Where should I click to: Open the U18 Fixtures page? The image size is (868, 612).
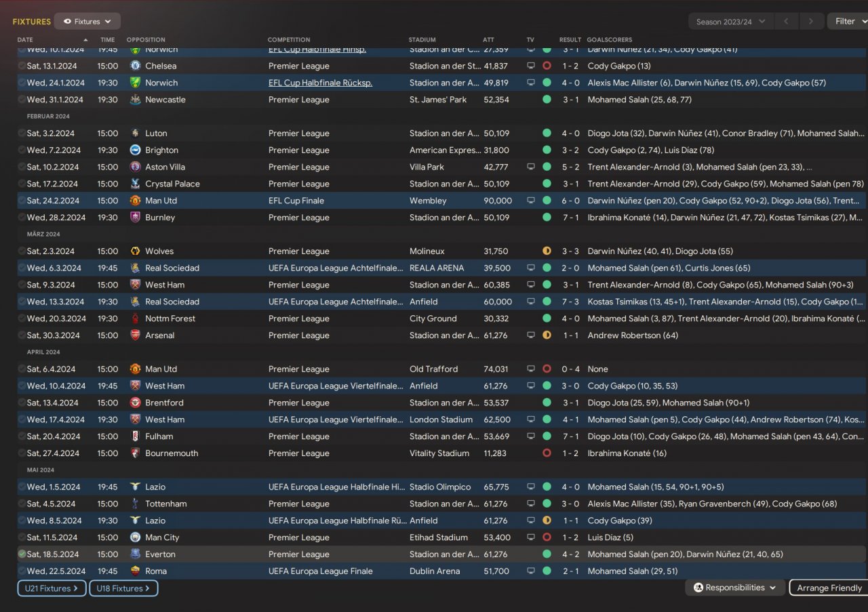(x=123, y=588)
